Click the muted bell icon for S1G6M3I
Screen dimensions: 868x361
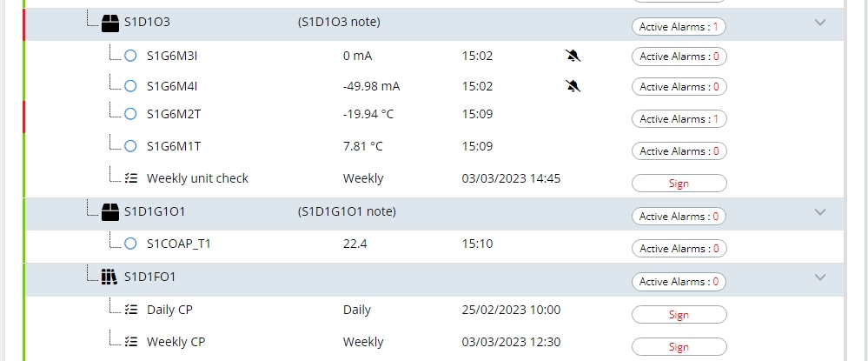click(573, 57)
